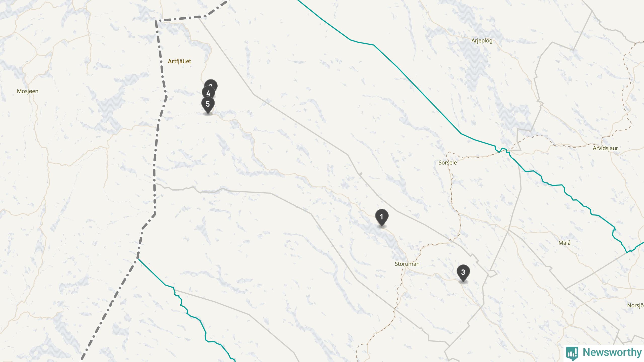The width and height of the screenshot is (644, 362).
Task: Open map pin labeled 4
Action: pyautogui.click(x=208, y=94)
